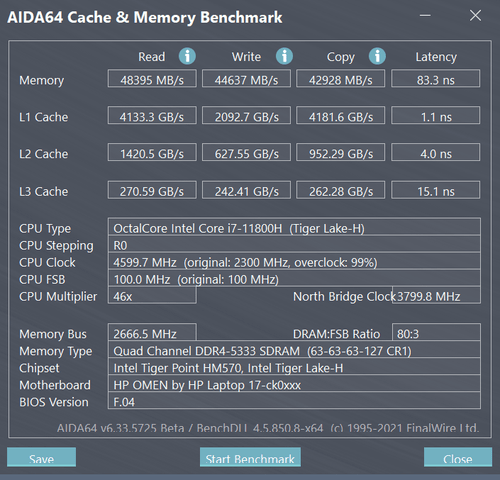Screen dimensions: 500x480
Task: Click the DRAM:FSB Ratio 80:3 field
Action: (436, 332)
